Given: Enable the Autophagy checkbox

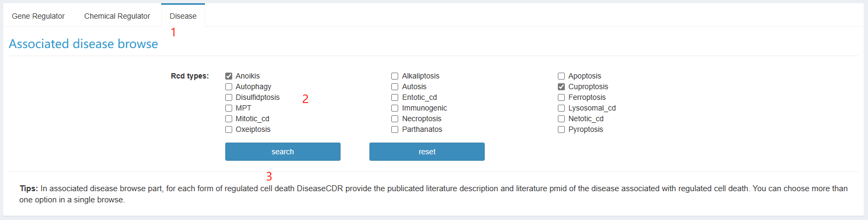Looking at the screenshot, I should tap(228, 87).
